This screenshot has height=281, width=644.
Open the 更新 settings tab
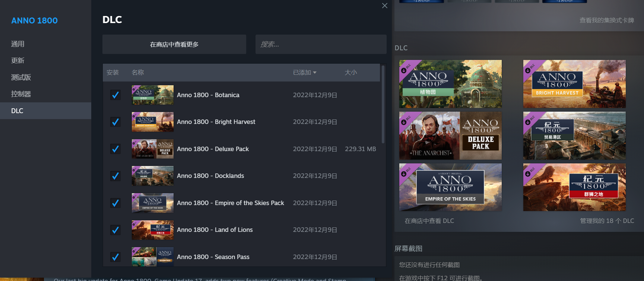coord(45,61)
